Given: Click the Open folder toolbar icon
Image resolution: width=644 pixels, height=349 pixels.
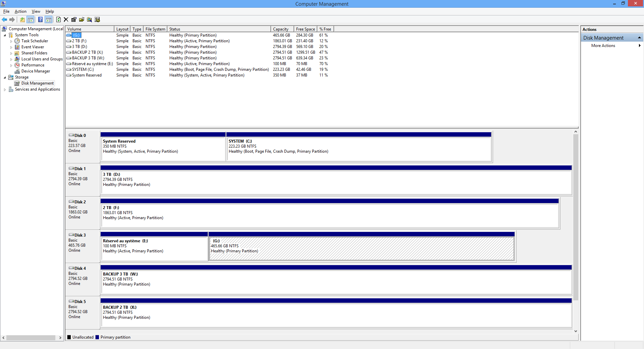Looking at the screenshot, I should tap(82, 19).
